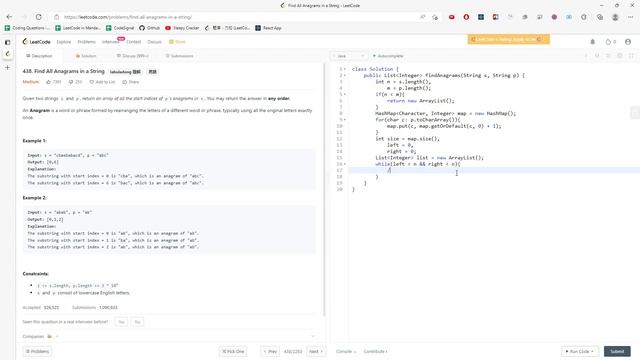The image size is (640, 360).
Task: Click the notification bell icon
Action: (x=593, y=42)
